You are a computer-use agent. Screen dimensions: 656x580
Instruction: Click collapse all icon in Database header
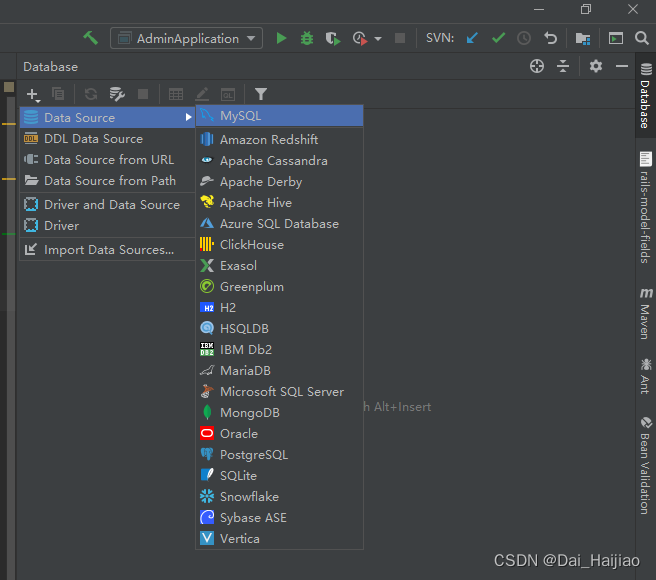pyautogui.click(x=563, y=66)
